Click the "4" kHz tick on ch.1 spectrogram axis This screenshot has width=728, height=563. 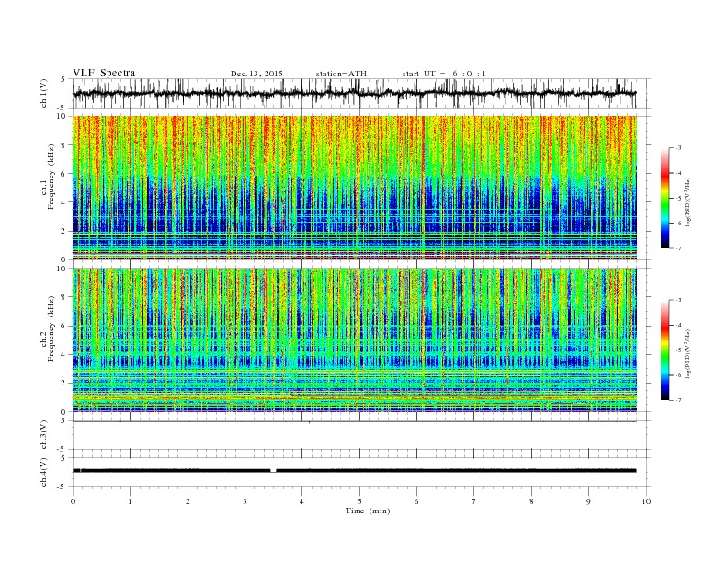[x=64, y=202]
